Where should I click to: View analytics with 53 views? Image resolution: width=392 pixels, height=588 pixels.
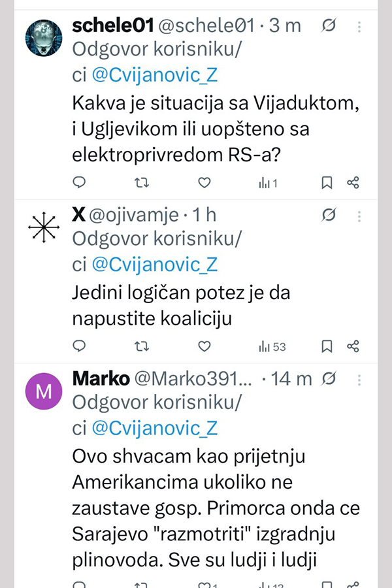pyautogui.click(x=272, y=346)
